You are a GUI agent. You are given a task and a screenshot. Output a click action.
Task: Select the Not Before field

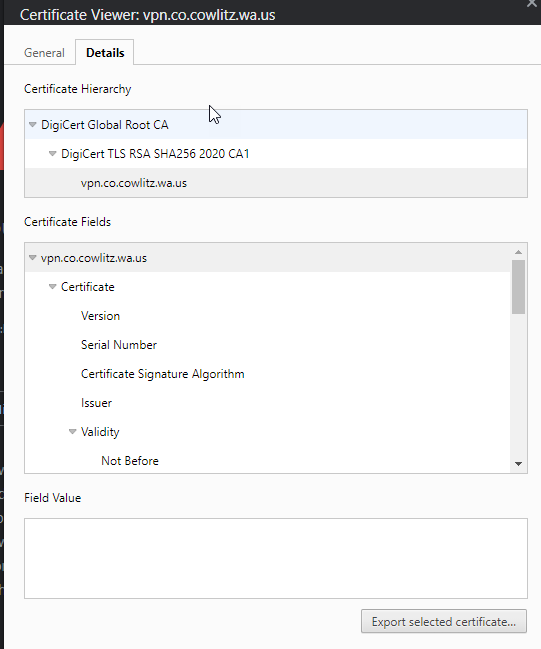point(268,461)
